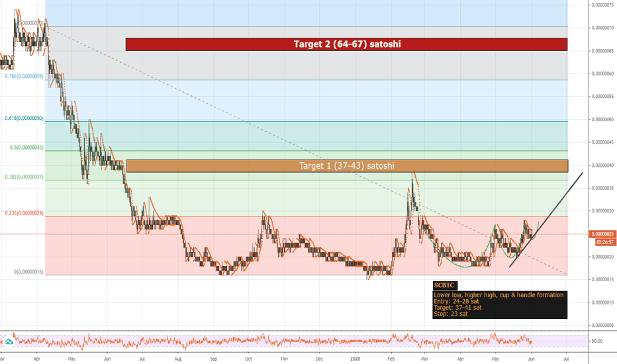Select the orange Target 1 (37-43) satoshi box

coord(347,165)
